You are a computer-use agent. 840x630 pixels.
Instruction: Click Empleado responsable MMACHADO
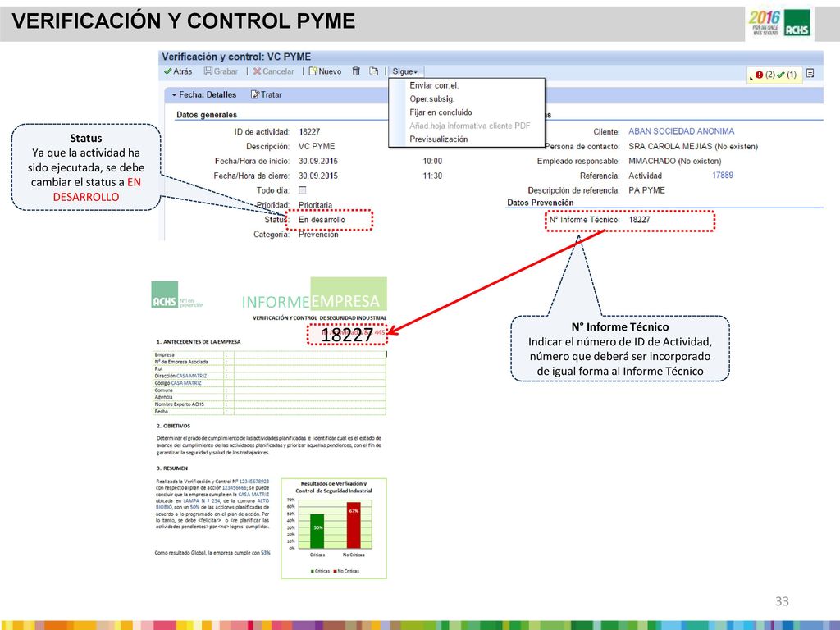(675, 161)
